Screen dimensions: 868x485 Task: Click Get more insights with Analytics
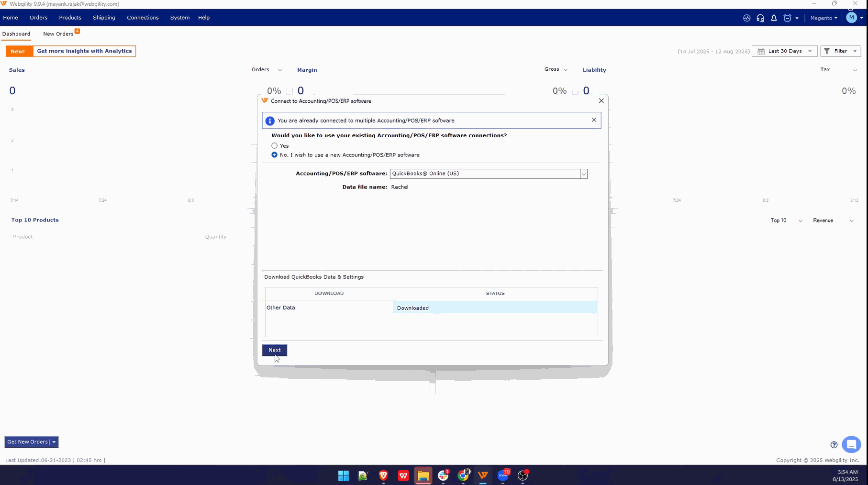coord(84,51)
